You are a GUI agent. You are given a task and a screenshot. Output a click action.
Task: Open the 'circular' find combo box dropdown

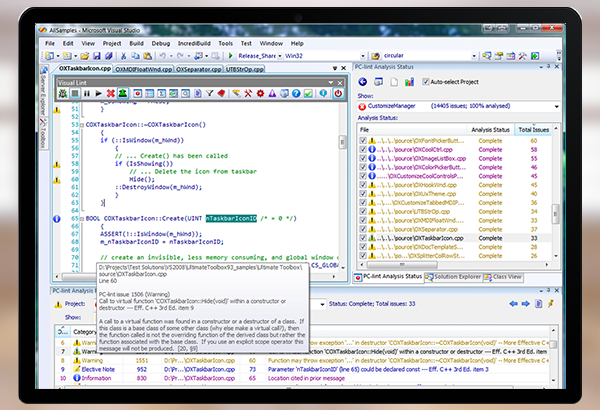coord(474,56)
